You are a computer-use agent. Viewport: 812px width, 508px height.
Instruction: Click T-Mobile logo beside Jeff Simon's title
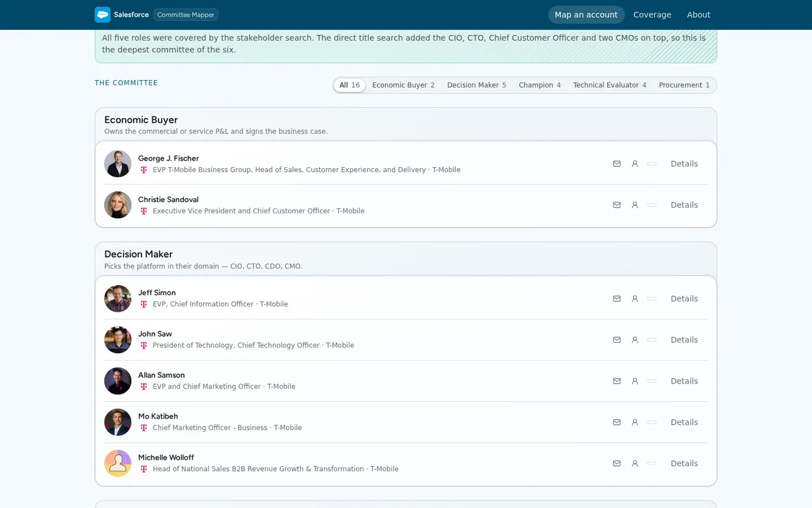[x=144, y=305]
